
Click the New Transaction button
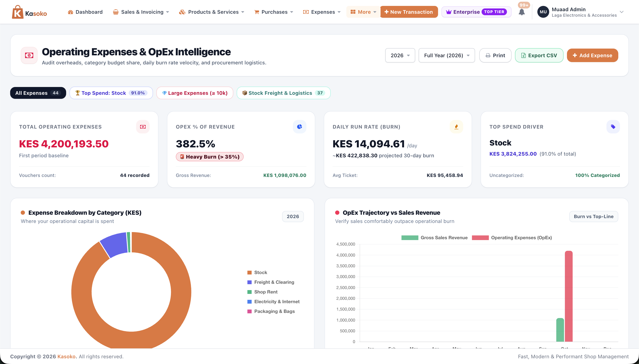pos(409,12)
